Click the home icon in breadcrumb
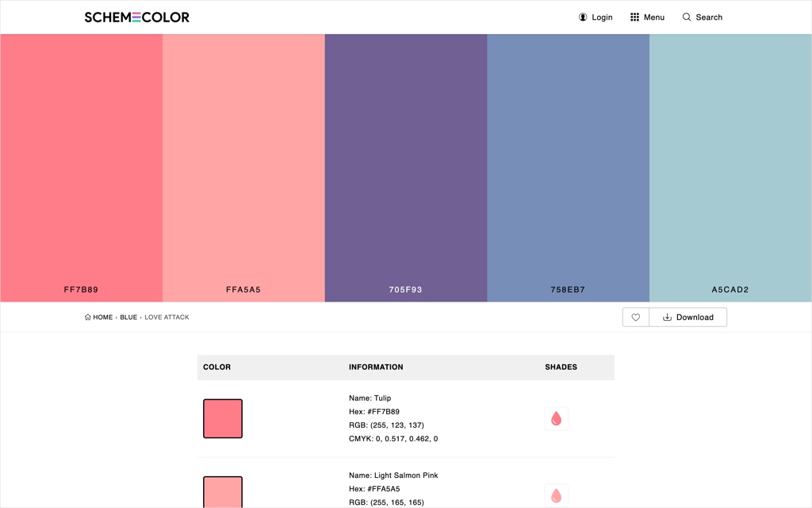Image resolution: width=812 pixels, height=508 pixels. (x=87, y=317)
